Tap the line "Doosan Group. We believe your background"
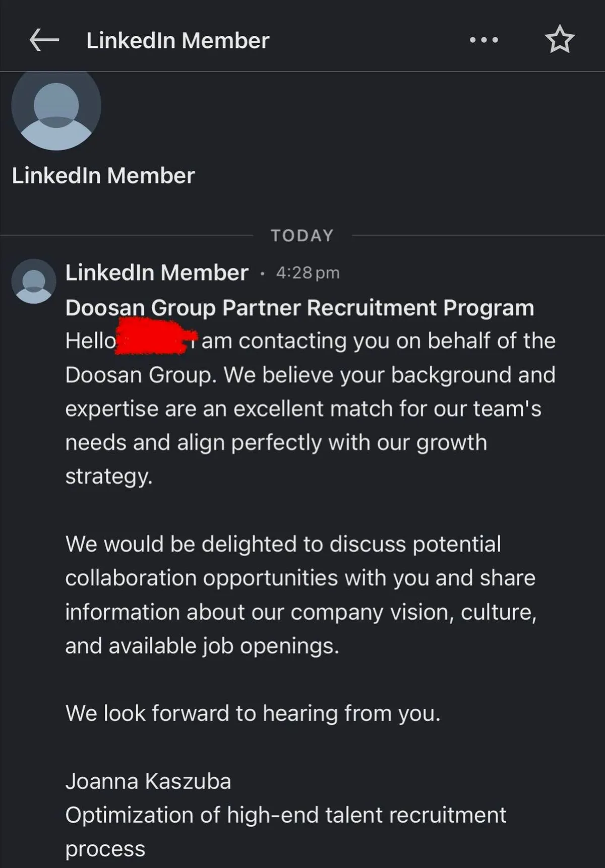Image resolution: width=605 pixels, height=868 pixels. (310, 375)
